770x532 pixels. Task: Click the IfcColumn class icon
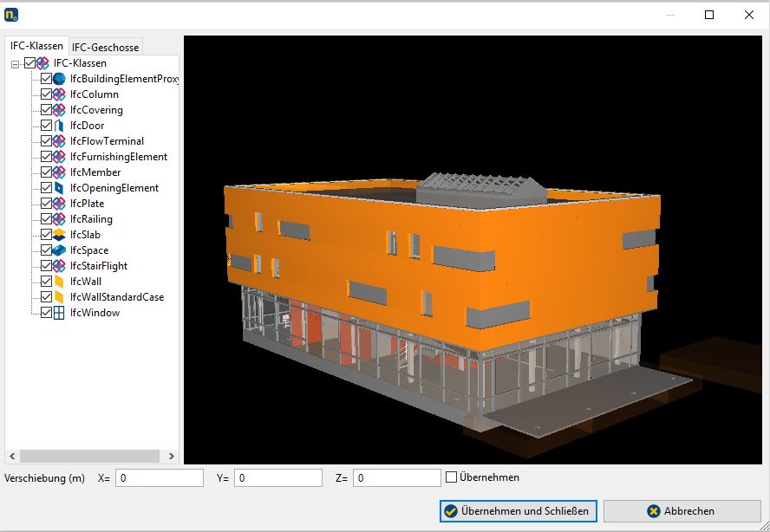point(58,94)
